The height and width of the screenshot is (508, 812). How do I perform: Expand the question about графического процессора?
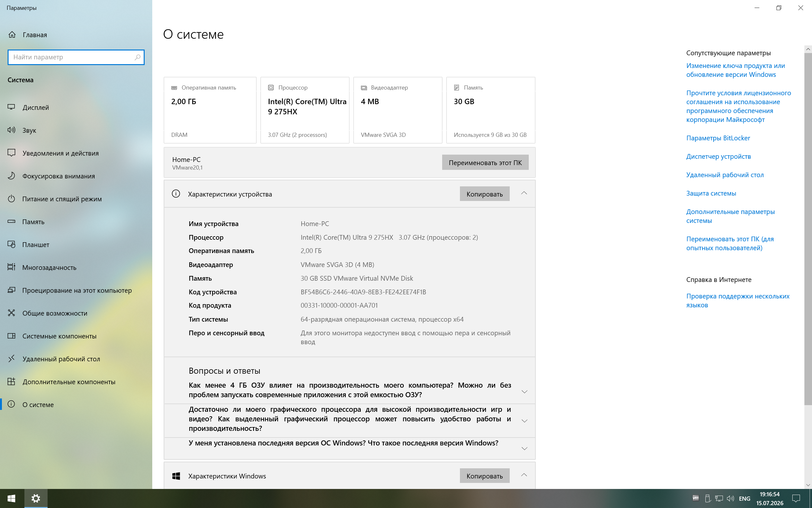click(x=524, y=421)
